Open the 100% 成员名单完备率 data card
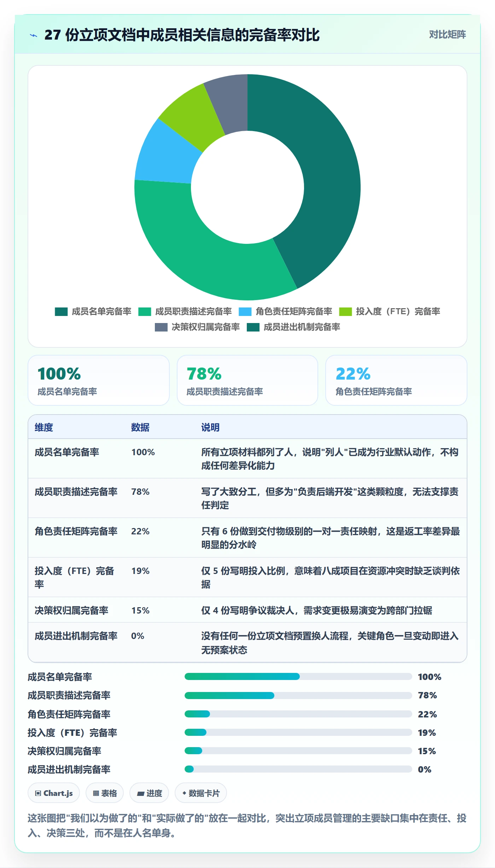The height and width of the screenshot is (868, 495). pyautogui.click(x=99, y=380)
